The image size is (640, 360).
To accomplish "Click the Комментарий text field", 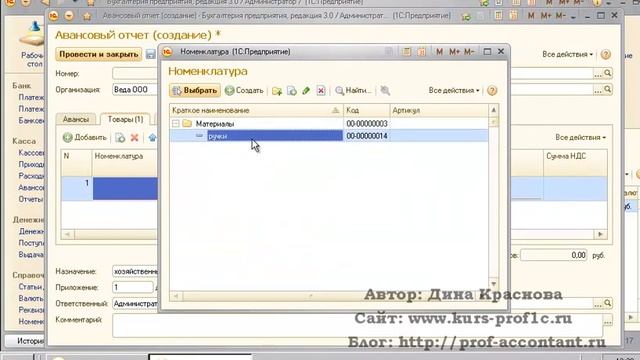I will (x=357, y=325).
